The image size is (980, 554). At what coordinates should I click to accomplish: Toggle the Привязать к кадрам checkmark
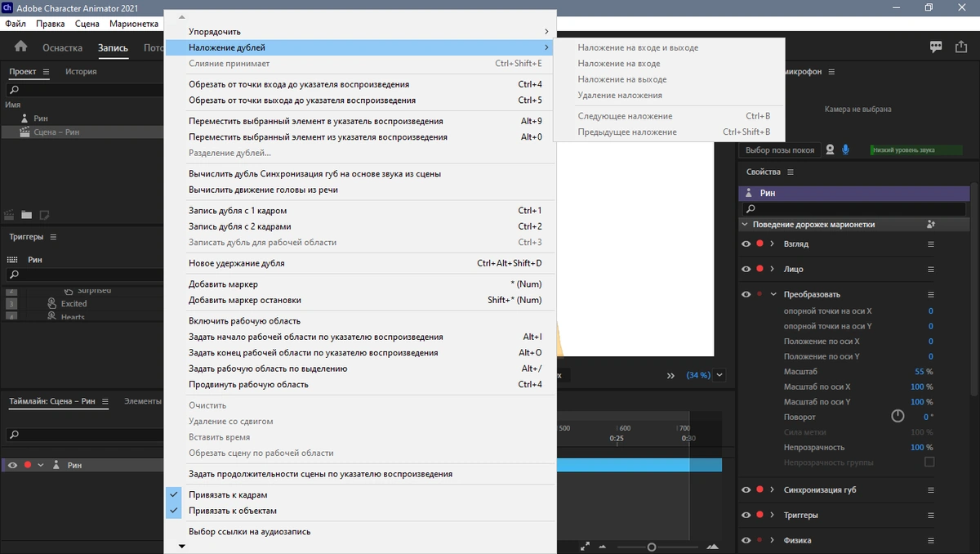(173, 495)
